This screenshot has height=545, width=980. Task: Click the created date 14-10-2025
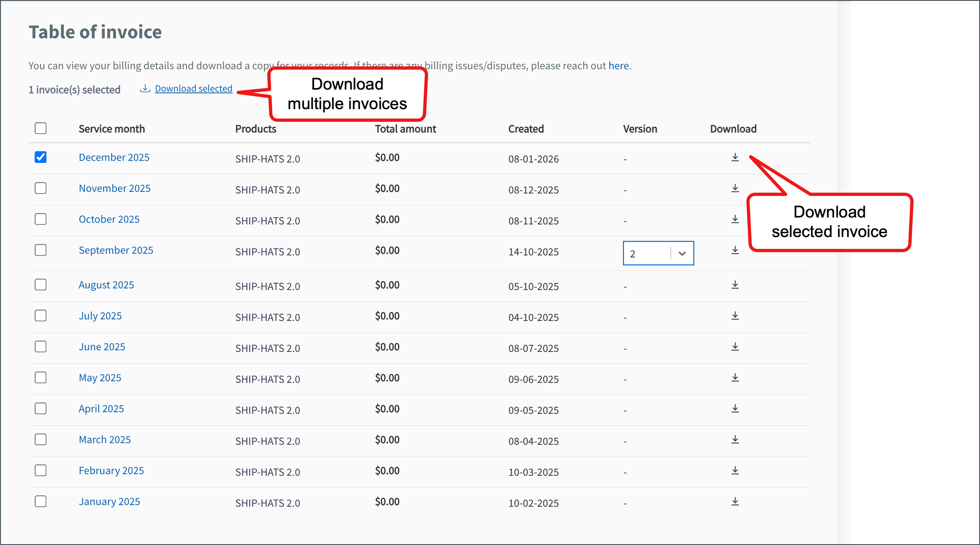(533, 252)
